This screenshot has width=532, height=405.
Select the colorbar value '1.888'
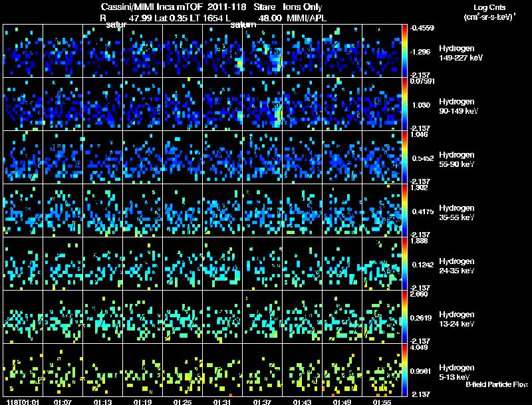(x=419, y=241)
